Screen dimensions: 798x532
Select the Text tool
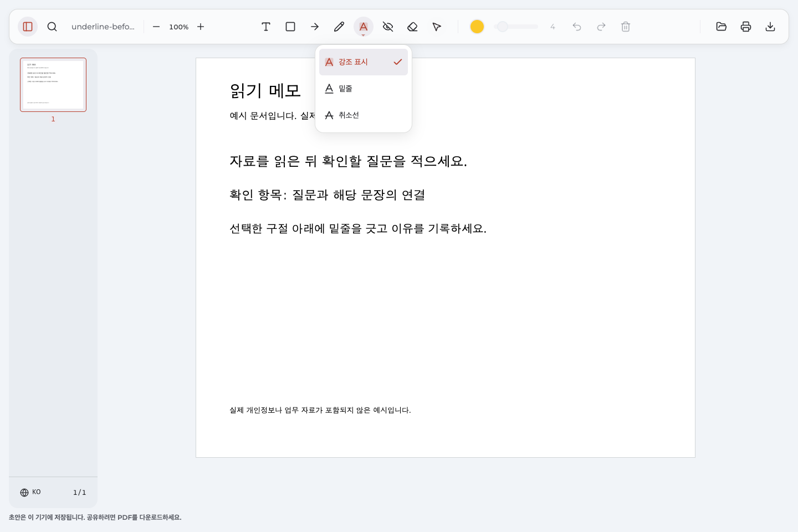[266, 27]
